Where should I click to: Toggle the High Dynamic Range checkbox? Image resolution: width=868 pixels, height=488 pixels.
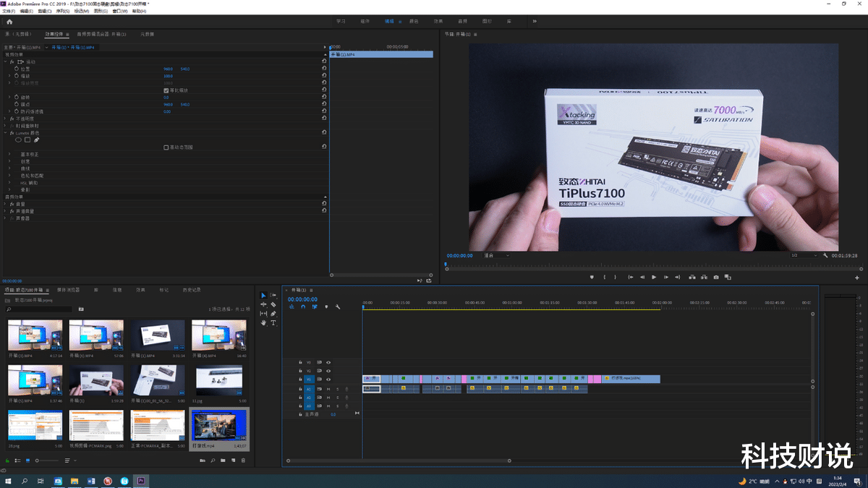click(x=166, y=147)
